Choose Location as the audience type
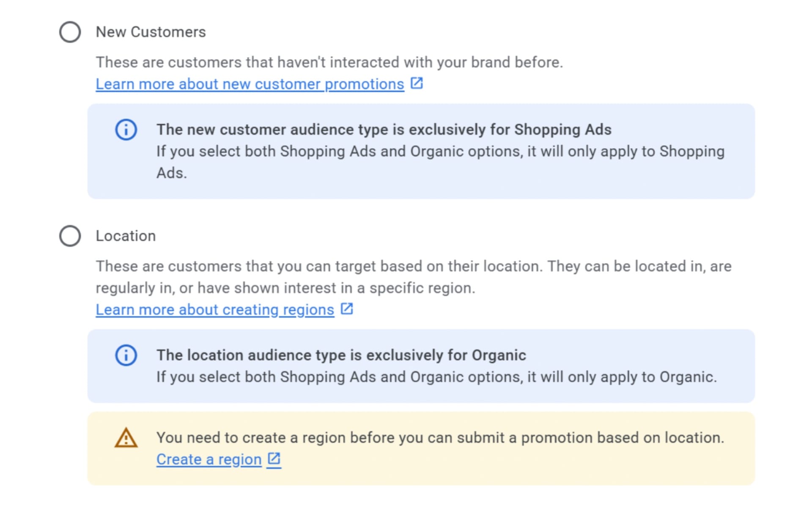Screen dimensions: 812x508 [x=70, y=235]
